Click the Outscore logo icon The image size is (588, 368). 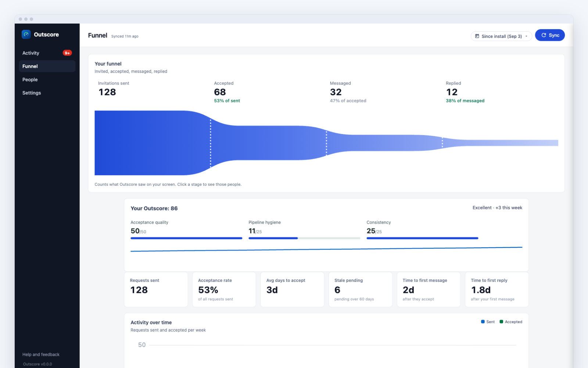(26, 34)
